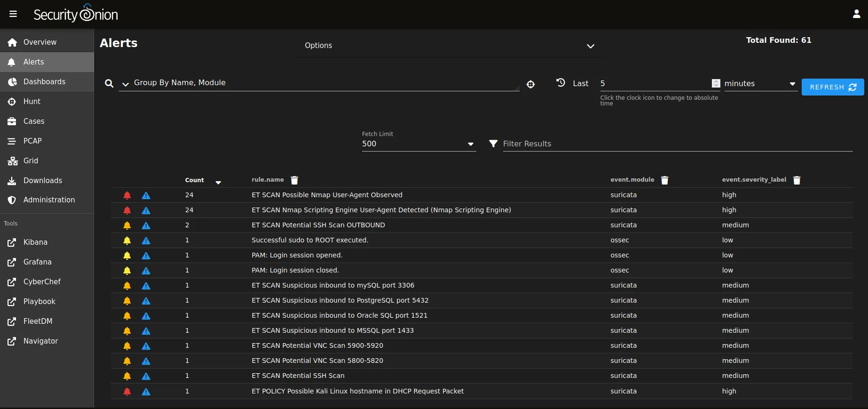Remove the event.module column via trash icon
Screen dimensions: 868x409
click(664, 180)
